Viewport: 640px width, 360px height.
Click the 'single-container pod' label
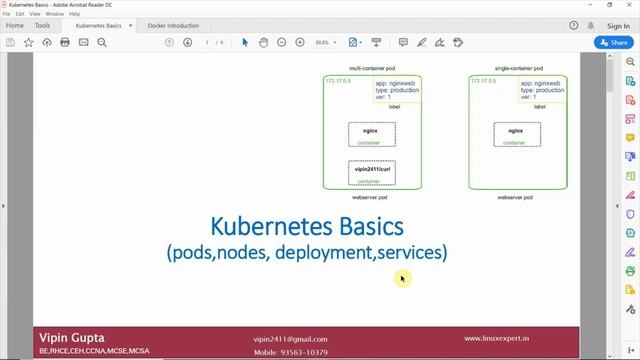519,68
